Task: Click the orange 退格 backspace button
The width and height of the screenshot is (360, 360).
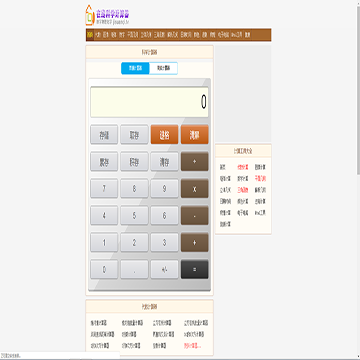Action: 164,135
